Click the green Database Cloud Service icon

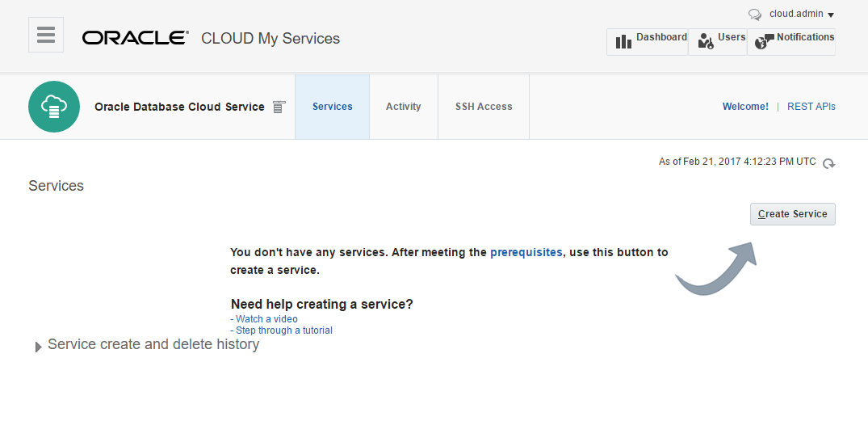click(54, 107)
